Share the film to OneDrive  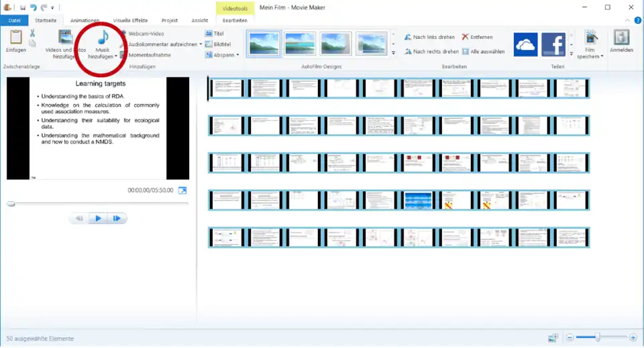pyautogui.click(x=526, y=45)
